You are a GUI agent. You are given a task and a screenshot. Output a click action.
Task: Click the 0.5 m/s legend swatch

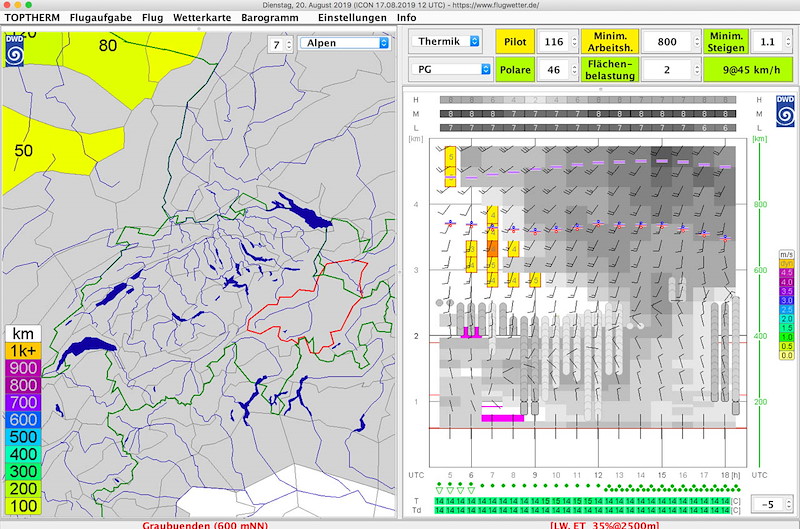click(x=786, y=346)
